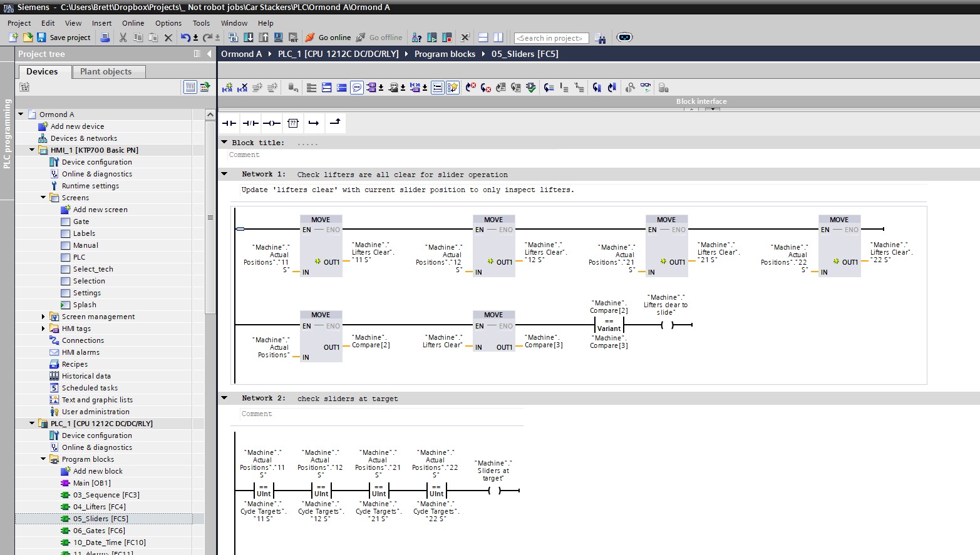
Task: Click the Undo arrow icon
Action: tap(185, 38)
